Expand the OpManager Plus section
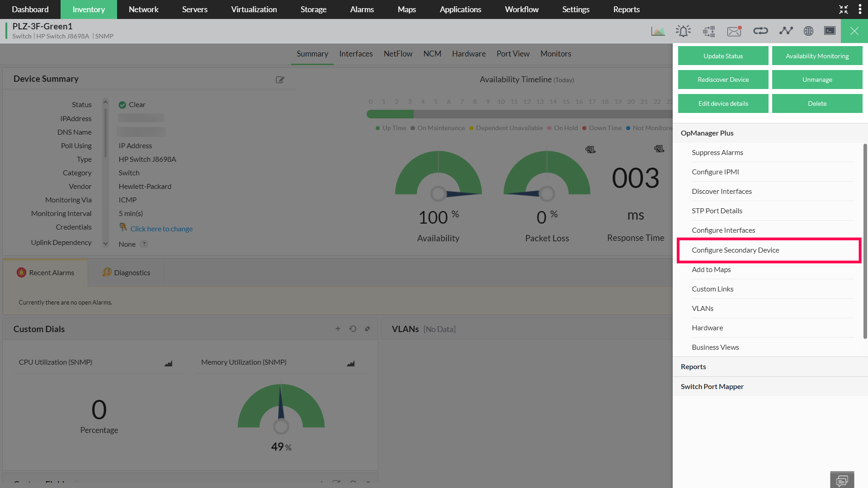This screenshot has height=488, width=868. pyautogui.click(x=707, y=133)
